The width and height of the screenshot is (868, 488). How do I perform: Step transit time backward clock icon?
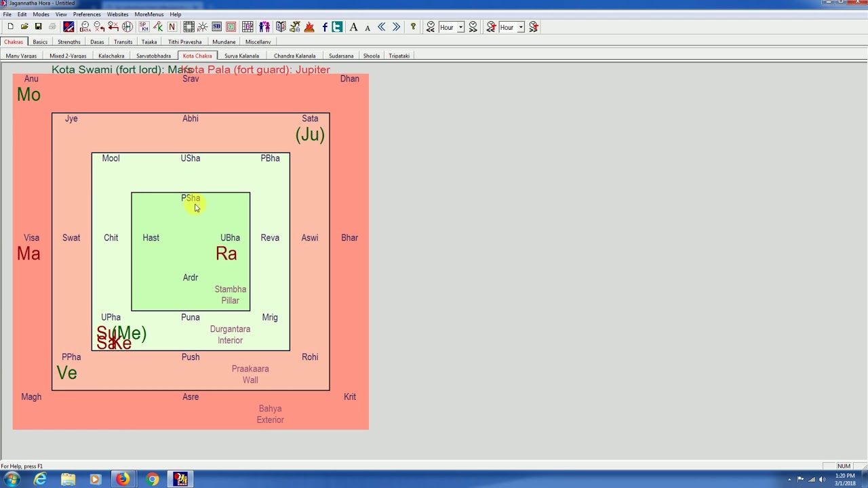point(491,27)
